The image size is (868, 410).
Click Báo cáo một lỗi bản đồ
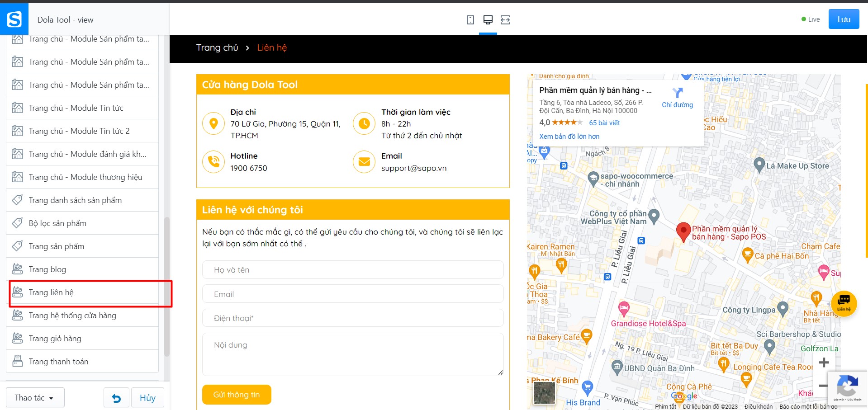[808, 406]
